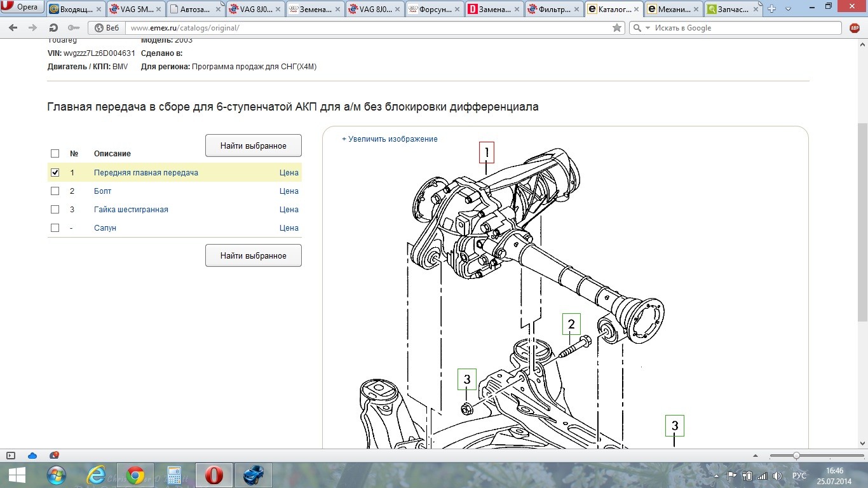The height and width of the screenshot is (488, 868).
Task: Toggle the select-all checkbox in the table header
Action: (x=55, y=153)
